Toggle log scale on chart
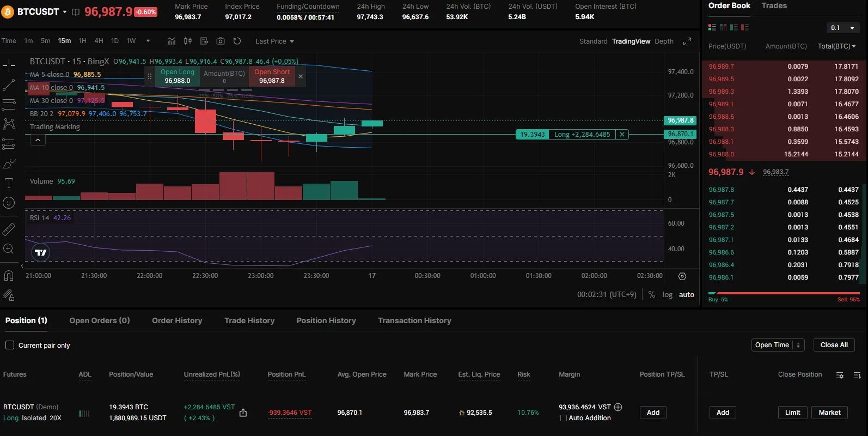 [x=667, y=294]
